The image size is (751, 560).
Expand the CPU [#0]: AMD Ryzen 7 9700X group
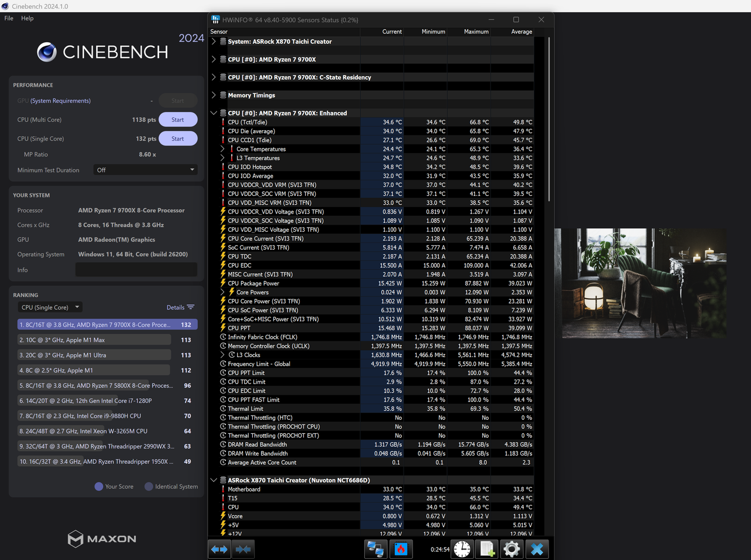[214, 59]
